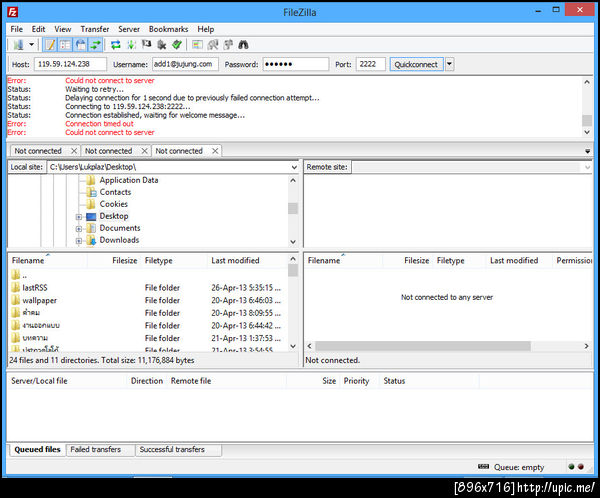Toggle the remote directory tree display
The image size is (600, 498).
point(80,45)
